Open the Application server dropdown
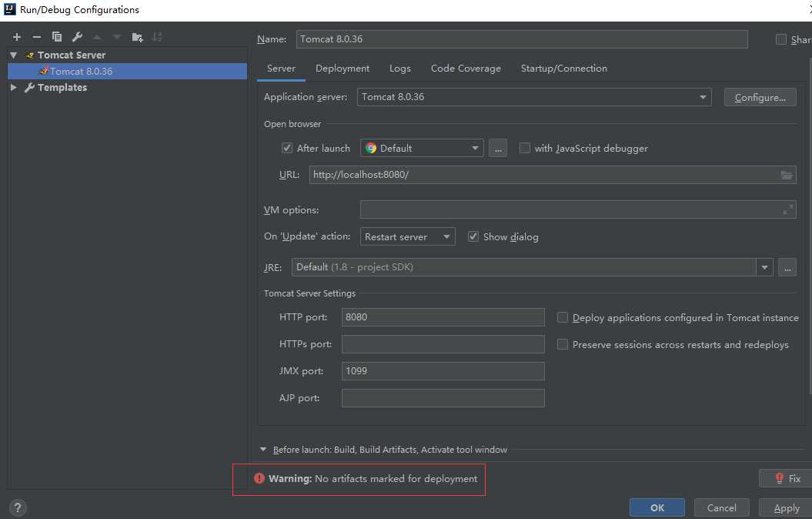Image resolution: width=812 pixels, height=519 pixels. 534,97
